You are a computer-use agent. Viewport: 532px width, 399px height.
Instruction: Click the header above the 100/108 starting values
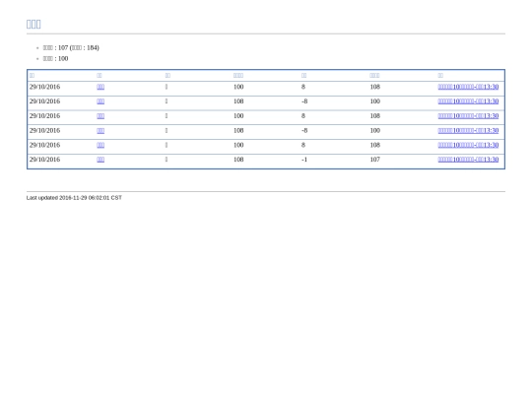(x=238, y=75)
